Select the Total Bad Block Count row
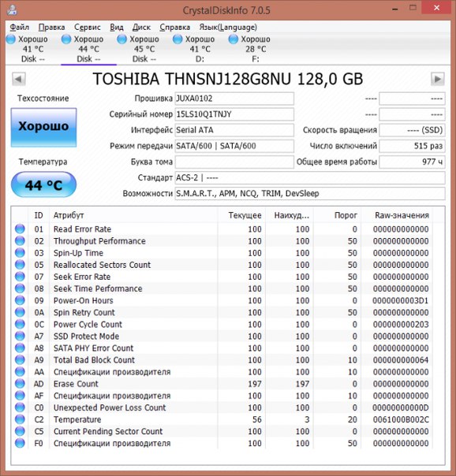456x476 pixels. click(223, 360)
